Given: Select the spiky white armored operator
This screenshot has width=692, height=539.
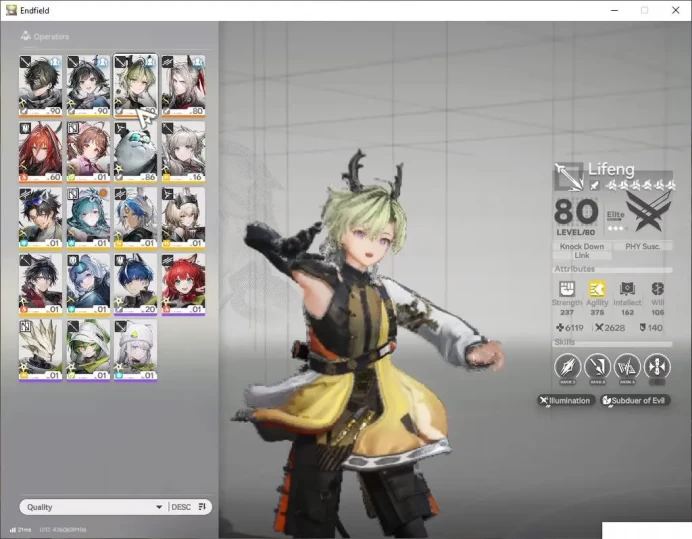Looking at the screenshot, I should click(x=41, y=351).
